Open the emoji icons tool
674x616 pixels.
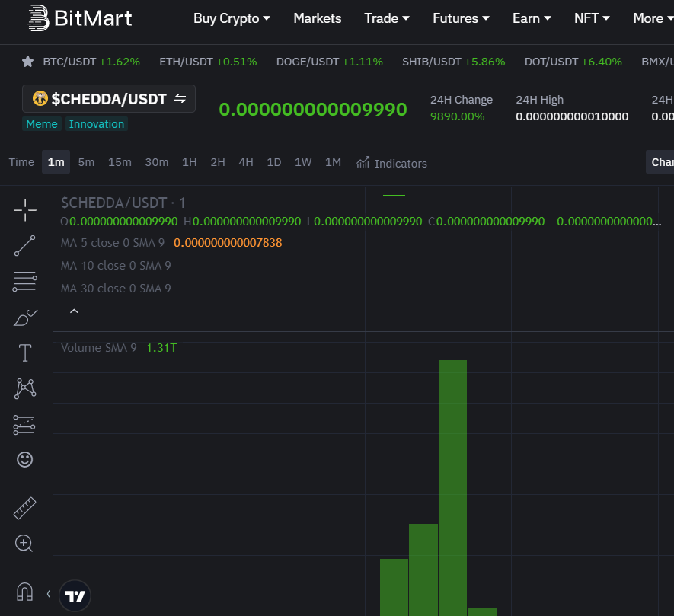click(x=25, y=460)
